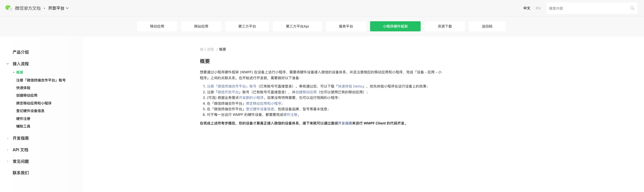Select 概要 in the sidebar
The width and height of the screenshot is (644, 192).
(20, 72)
